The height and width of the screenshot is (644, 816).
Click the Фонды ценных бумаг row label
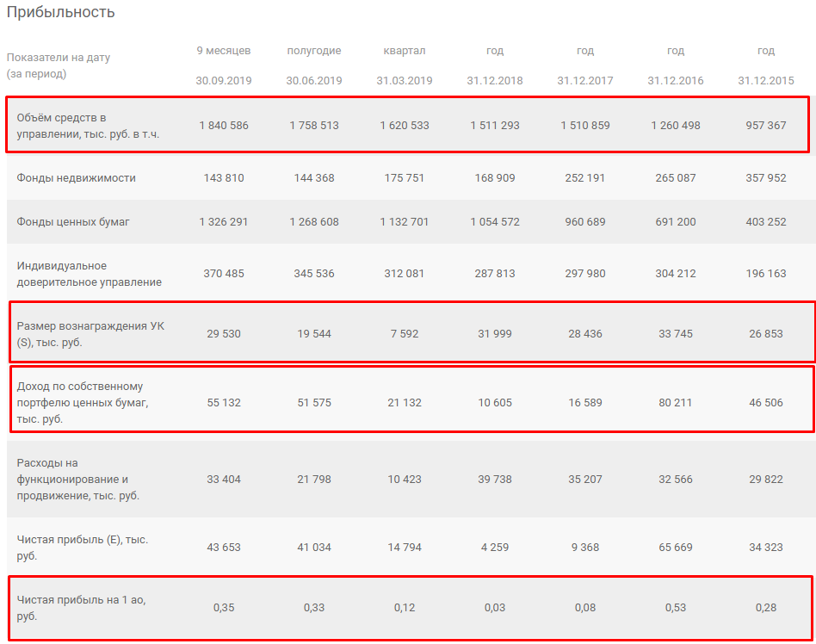point(73,222)
